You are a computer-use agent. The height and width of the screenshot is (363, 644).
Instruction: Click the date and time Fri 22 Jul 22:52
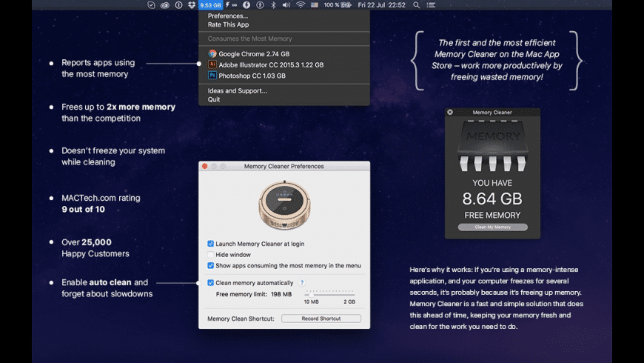pyautogui.click(x=381, y=5)
